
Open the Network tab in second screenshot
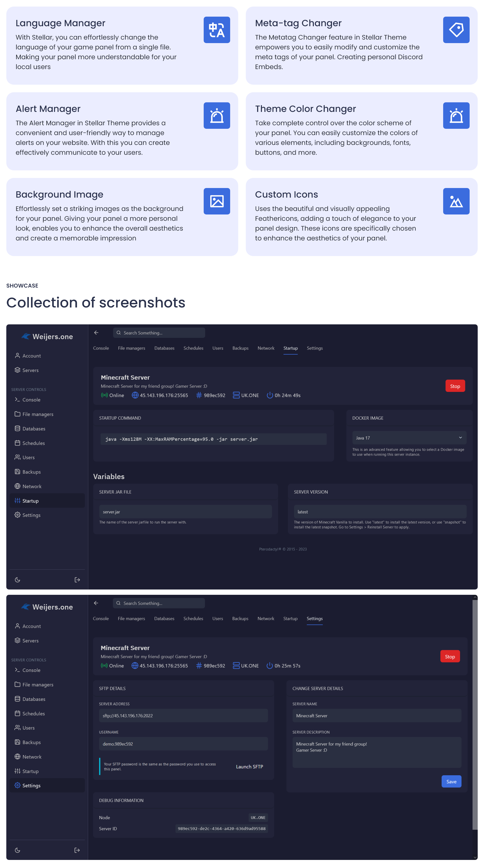pyautogui.click(x=266, y=618)
